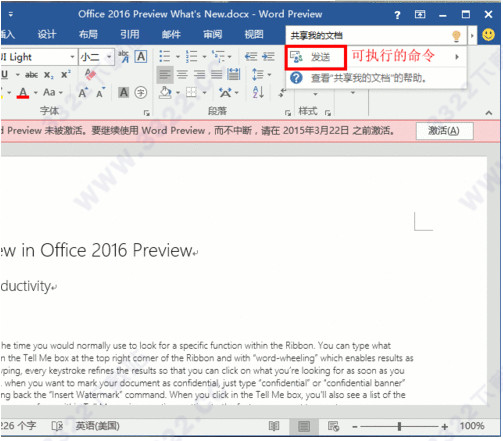Toggle align text left
Viewport: 503px width, 441px height.
(165, 74)
